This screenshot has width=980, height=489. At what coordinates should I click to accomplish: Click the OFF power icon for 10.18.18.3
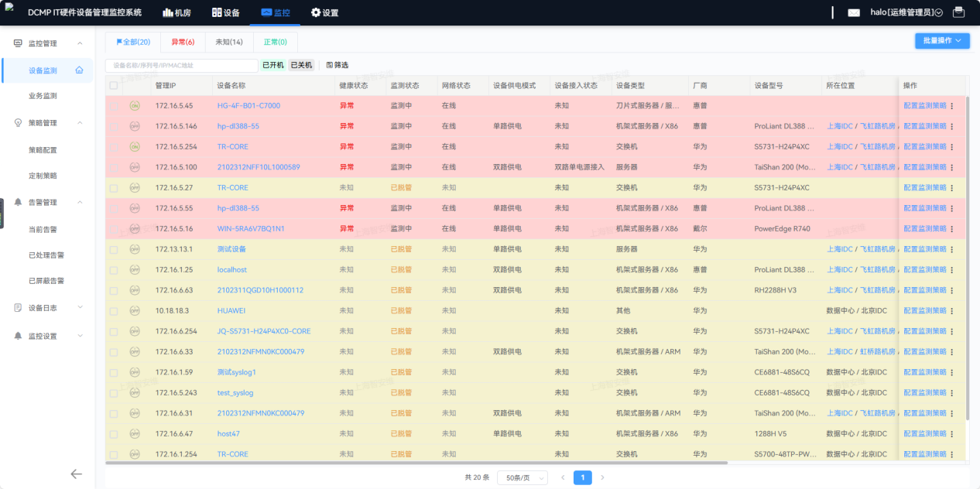(x=135, y=310)
